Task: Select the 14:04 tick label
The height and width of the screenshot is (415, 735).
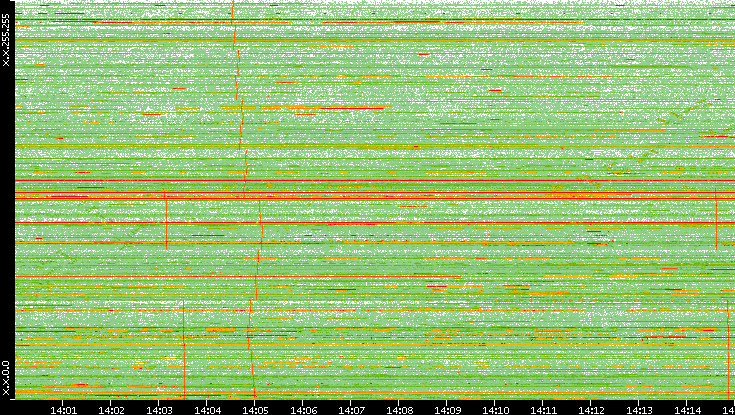Action: [207, 410]
